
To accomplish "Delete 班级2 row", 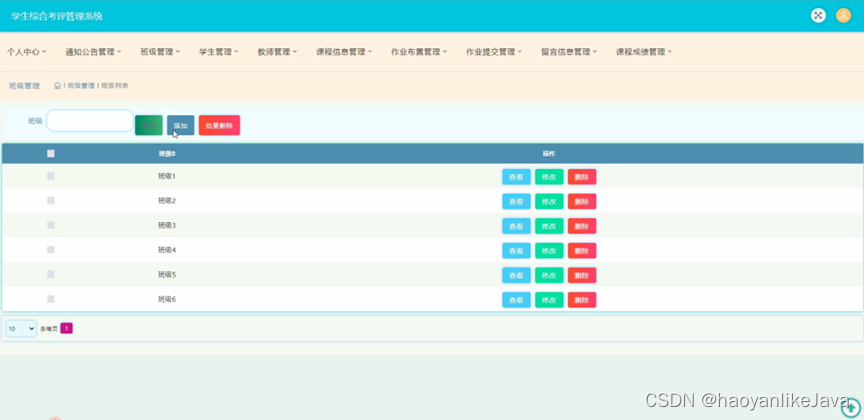I will click(x=582, y=202).
